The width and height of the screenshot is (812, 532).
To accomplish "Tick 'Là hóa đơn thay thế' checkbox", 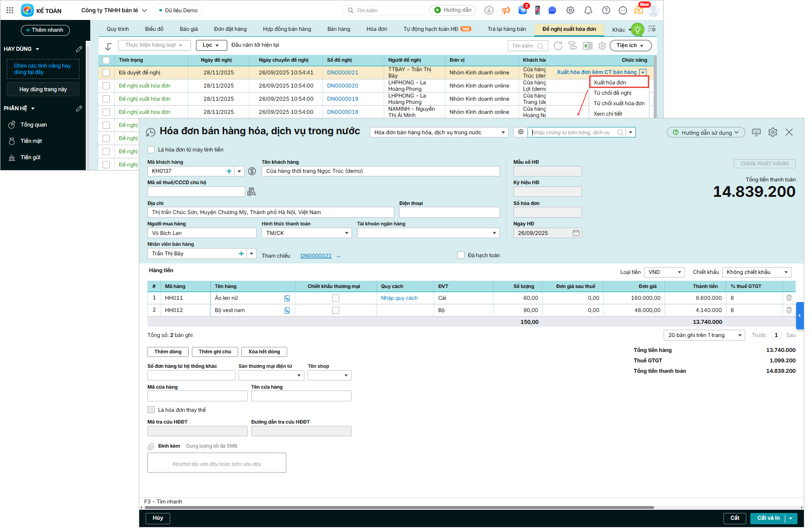I will [x=152, y=410].
